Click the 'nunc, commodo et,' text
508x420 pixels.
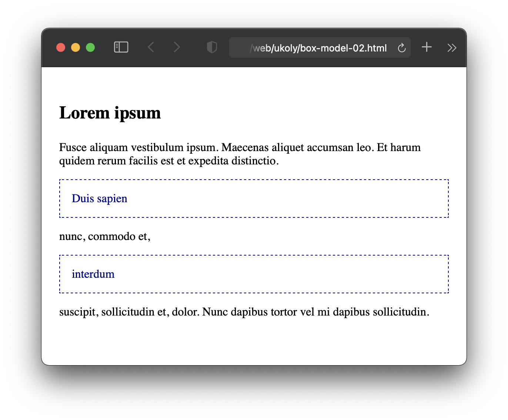tap(105, 236)
